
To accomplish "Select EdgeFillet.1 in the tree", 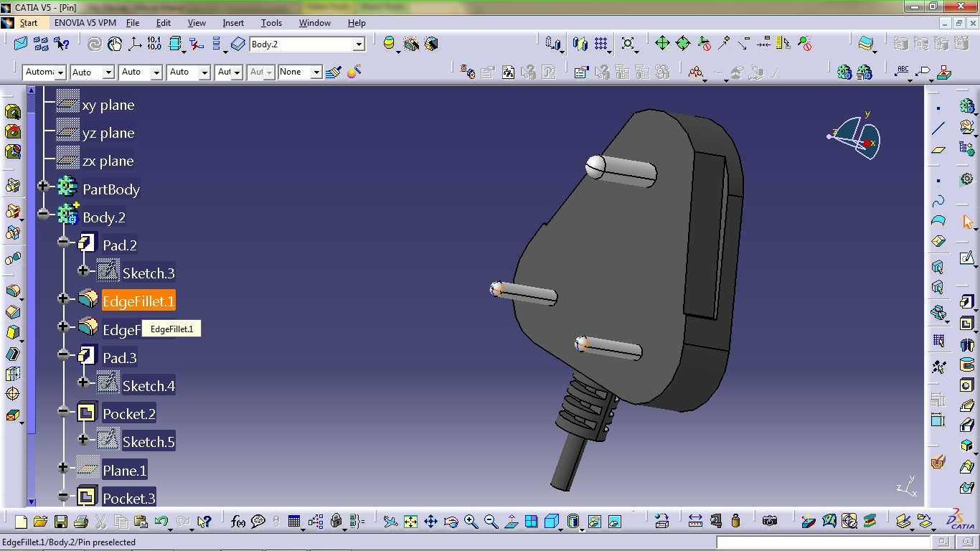I will (138, 301).
